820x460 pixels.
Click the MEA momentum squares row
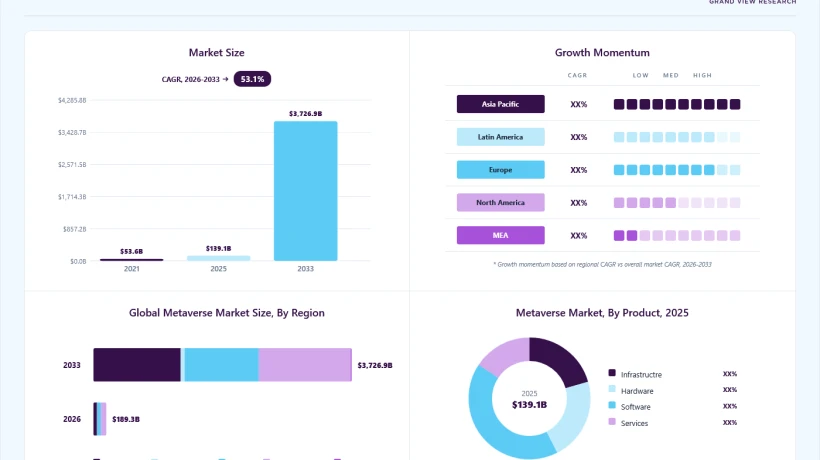pos(677,236)
